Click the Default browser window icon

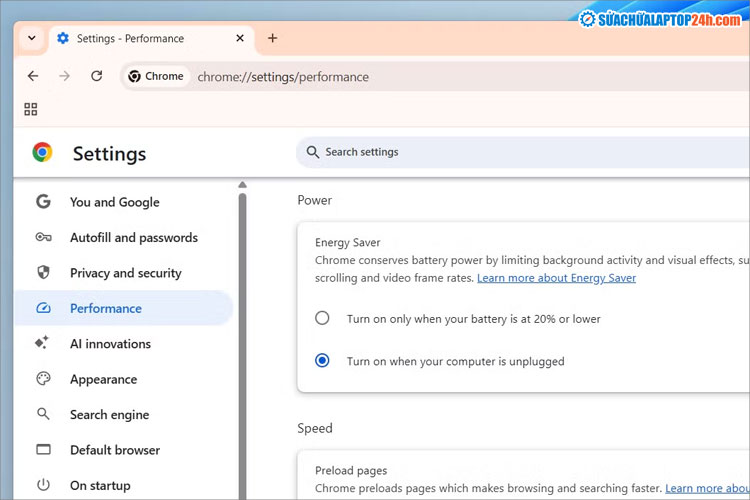43,449
